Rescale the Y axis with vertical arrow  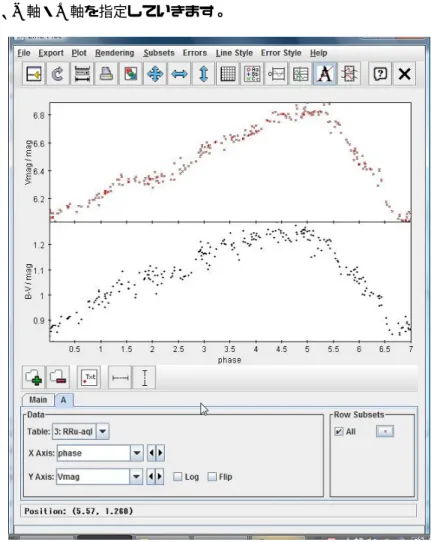coord(204,74)
